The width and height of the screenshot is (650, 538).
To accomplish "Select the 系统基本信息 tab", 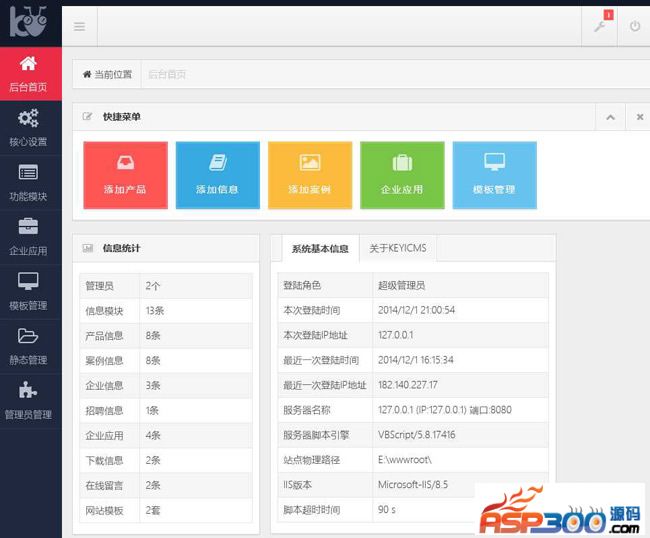I will tap(320, 249).
